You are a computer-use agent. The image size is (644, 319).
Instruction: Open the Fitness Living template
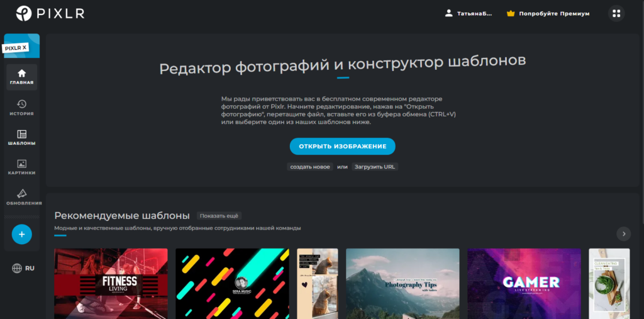pyautogui.click(x=111, y=284)
